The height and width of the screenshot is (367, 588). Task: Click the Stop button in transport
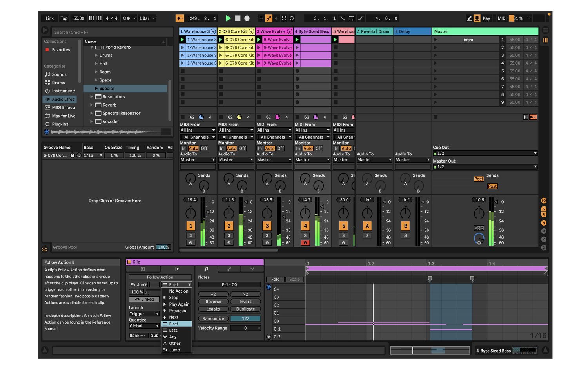[x=238, y=18]
